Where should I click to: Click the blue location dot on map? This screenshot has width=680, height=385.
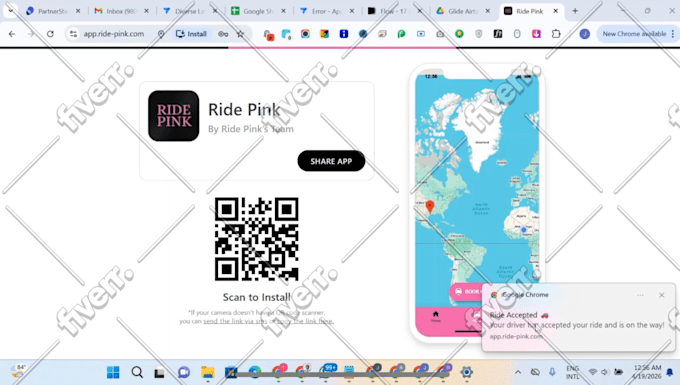523,230
